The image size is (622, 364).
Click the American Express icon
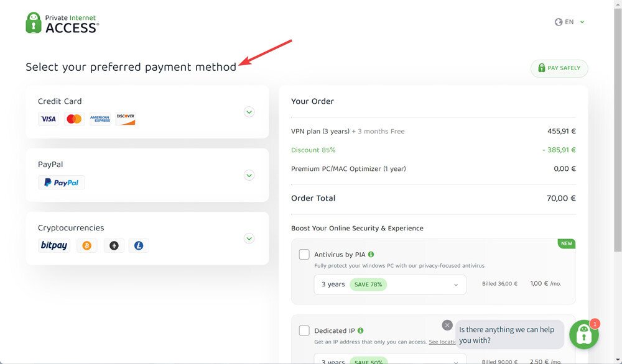click(x=100, y=119)
